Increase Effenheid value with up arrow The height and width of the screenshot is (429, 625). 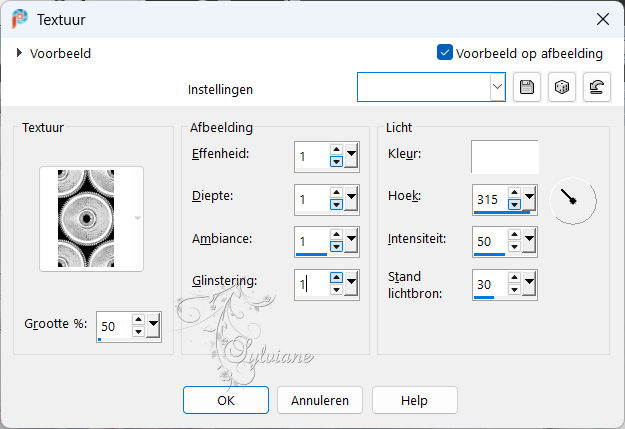point(336,150)
